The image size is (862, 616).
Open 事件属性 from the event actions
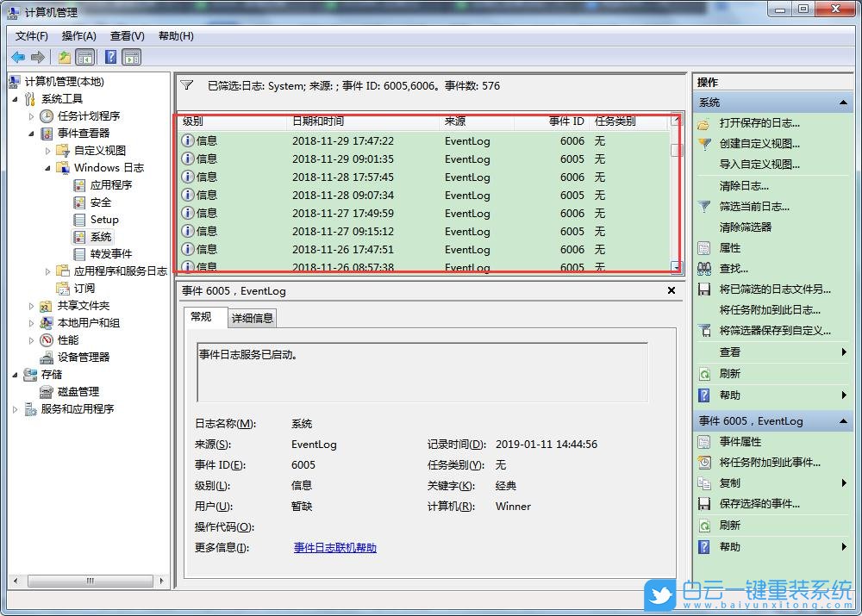(705, 442)
